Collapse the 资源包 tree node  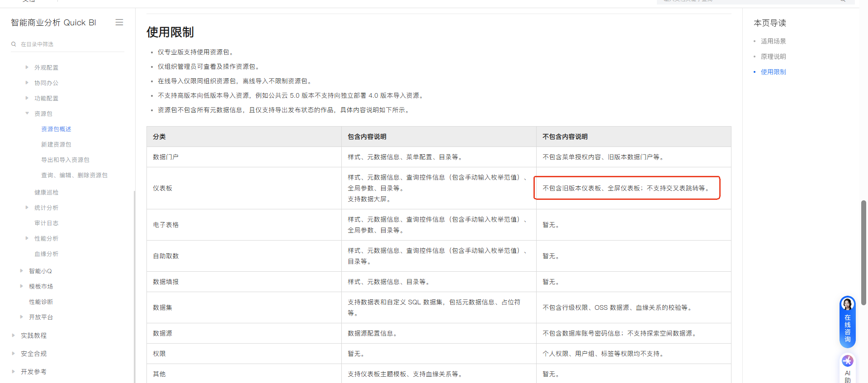point(27,113)
